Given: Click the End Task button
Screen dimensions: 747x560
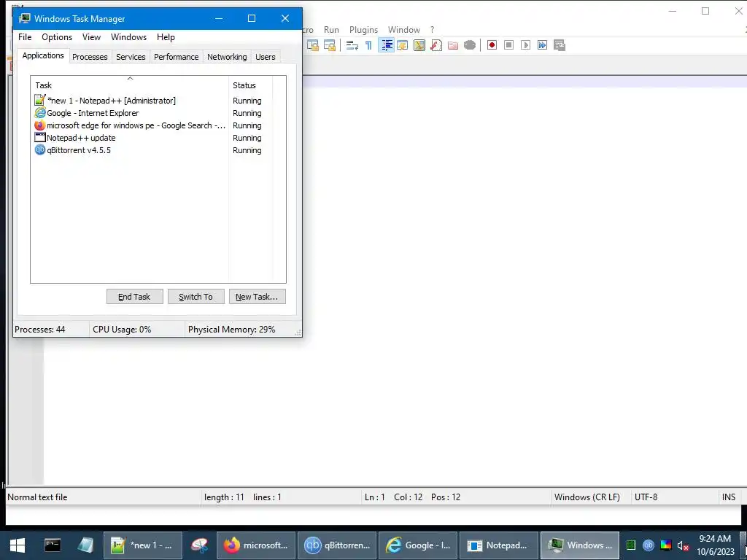Looking at the screenshot, I should click(134, 297).
